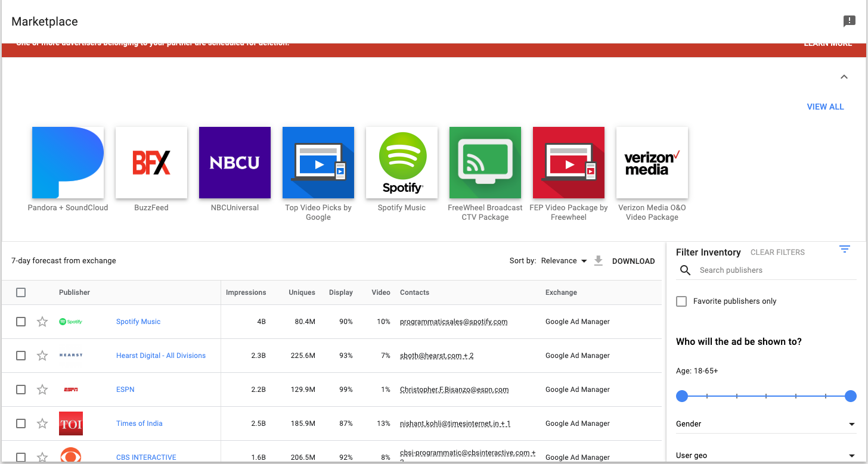Collapse the featured packages section chevron
The width and height of the screenshot is (868, 464).
click(844, 77)
